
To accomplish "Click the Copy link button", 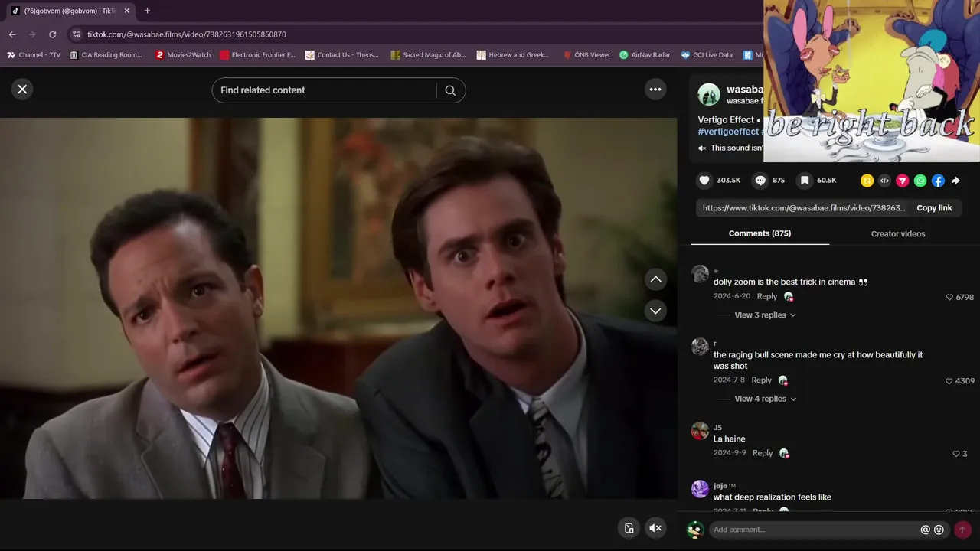I will tap(934, 208).
